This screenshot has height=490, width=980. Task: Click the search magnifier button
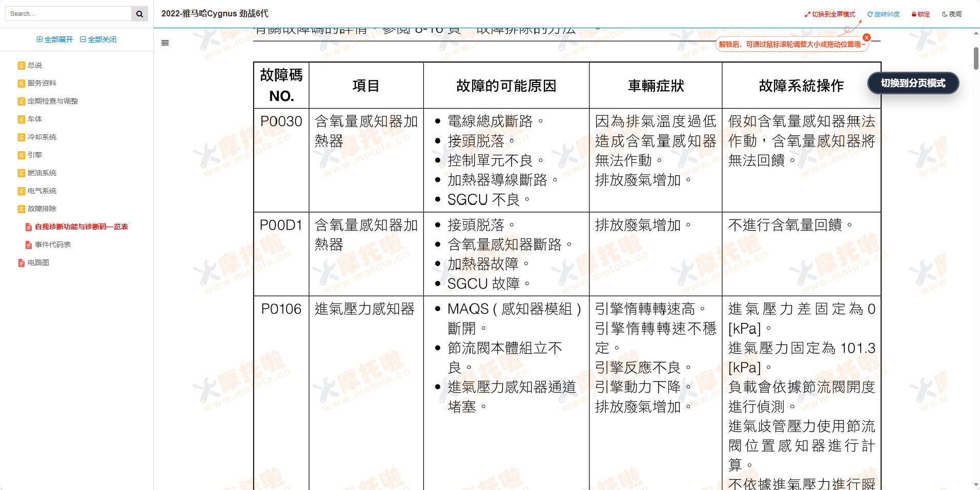click(139, 14)
